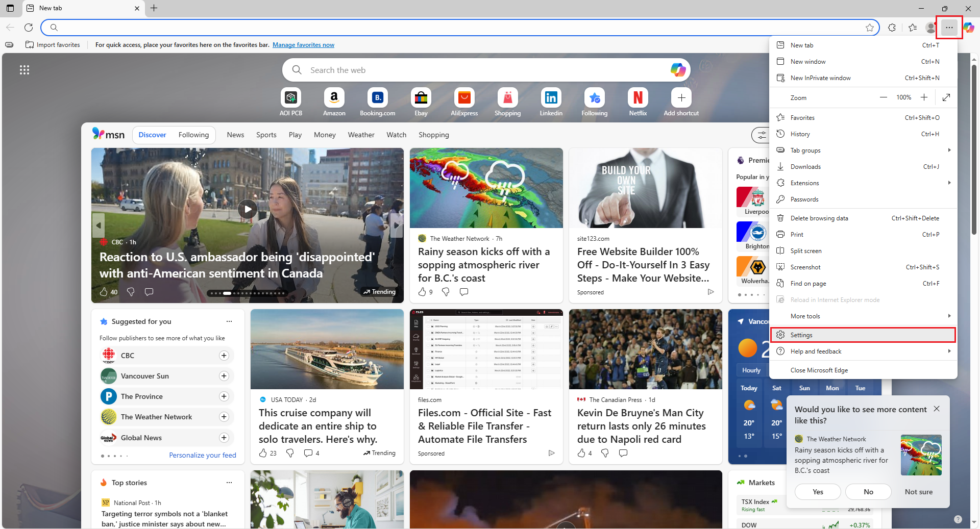The width and height of the screenshot is (980, 529).
Task: Switch to the Following feed tab
Action: point(193,135)
